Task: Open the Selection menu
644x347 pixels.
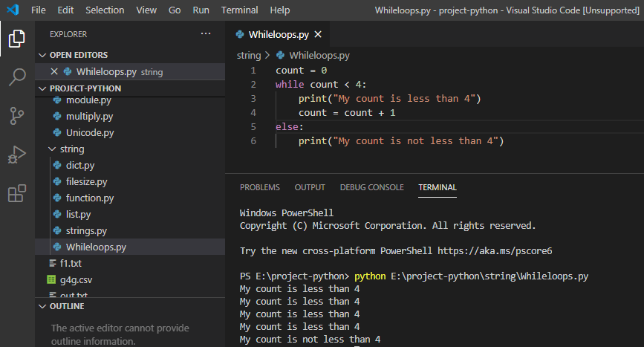Action: (105, 10)
